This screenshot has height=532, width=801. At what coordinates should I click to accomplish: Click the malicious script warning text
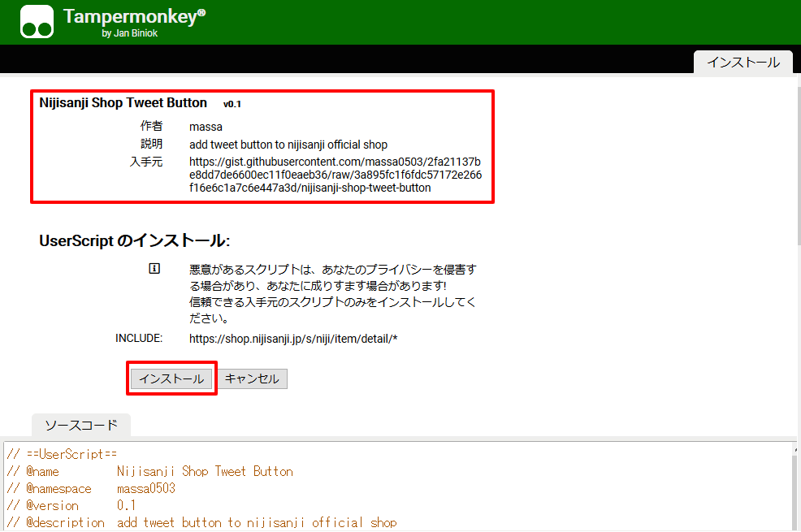click(332, 293)
